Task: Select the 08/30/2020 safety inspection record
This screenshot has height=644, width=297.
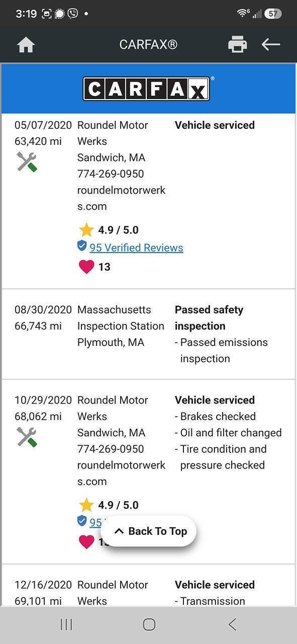Action: (148, 334)
